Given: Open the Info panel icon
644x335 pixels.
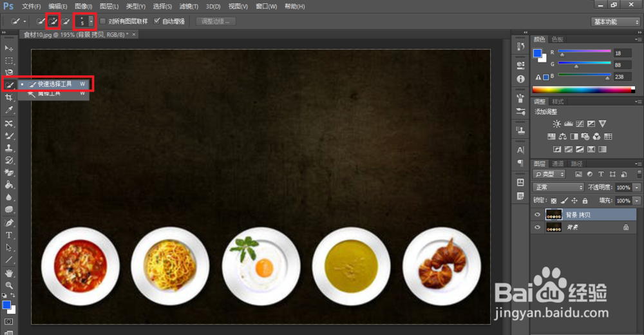Looking at the screenshot, I should [x=520, y=79].
